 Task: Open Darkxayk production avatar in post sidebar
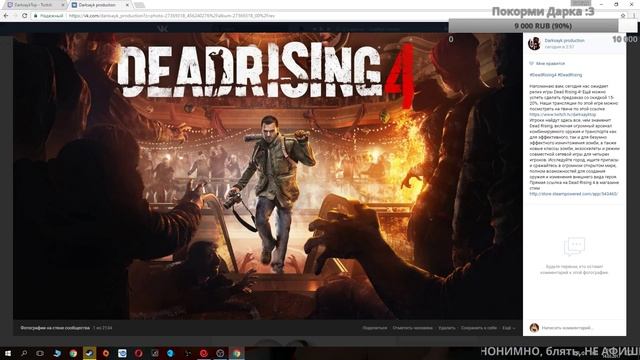click(x=534, y=43)
